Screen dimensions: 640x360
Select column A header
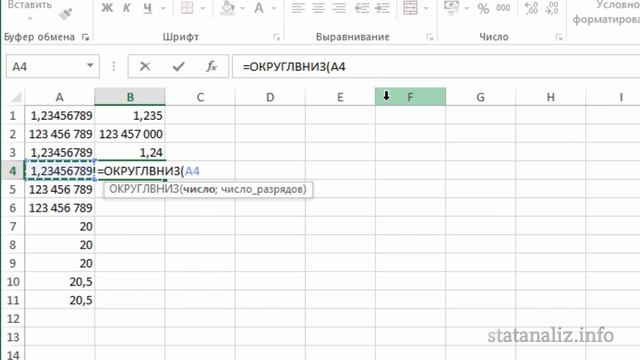tap(60, 97)
